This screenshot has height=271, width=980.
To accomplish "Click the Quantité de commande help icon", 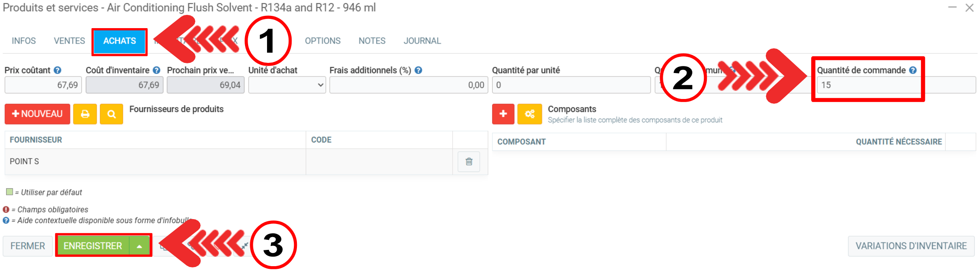I will point(913,70).
